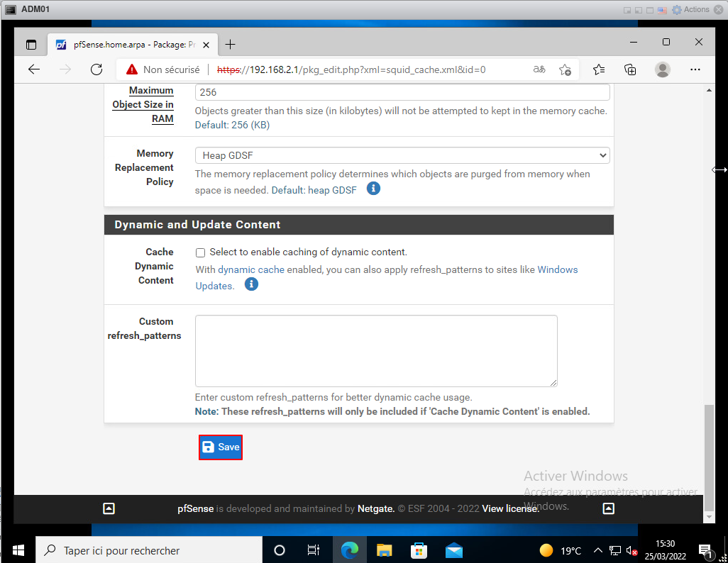Click the browser refresh icon
This screenshot has height=563, width=728.
[x=96, y=69]
